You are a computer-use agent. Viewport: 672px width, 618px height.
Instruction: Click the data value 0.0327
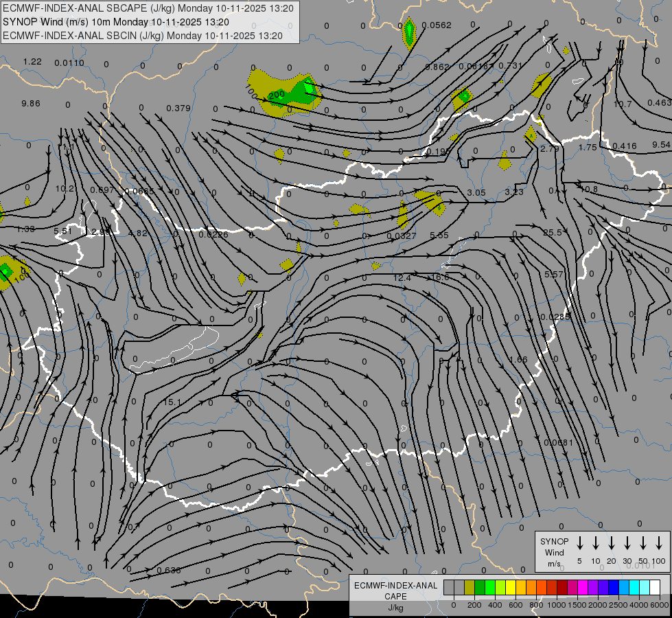coord(401,236)
